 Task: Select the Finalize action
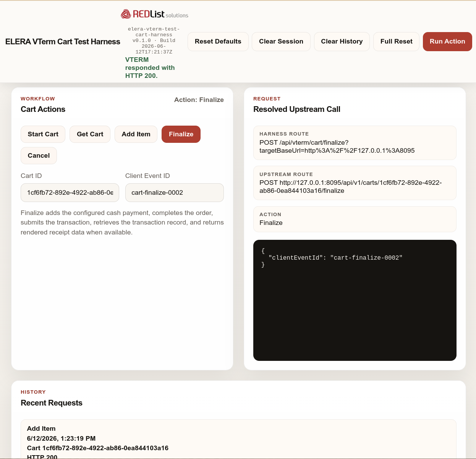point(181,134)
